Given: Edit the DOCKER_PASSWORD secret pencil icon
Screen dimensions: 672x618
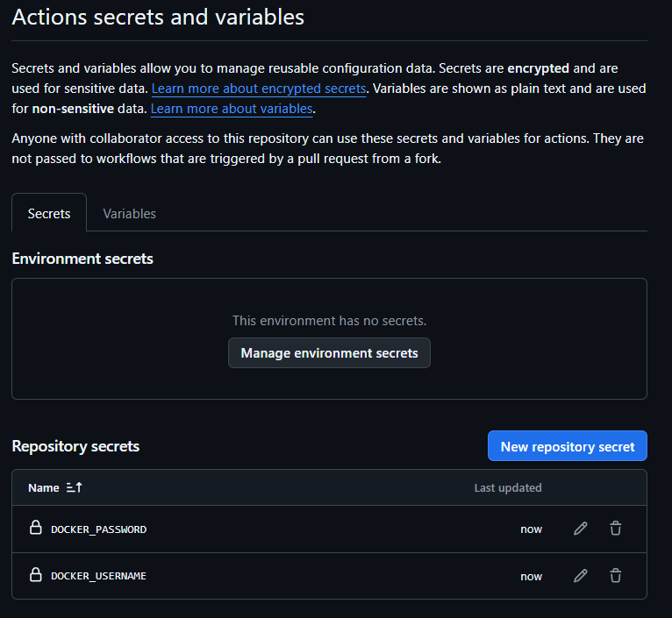Looking at the screenshot, I should [580, 529].
